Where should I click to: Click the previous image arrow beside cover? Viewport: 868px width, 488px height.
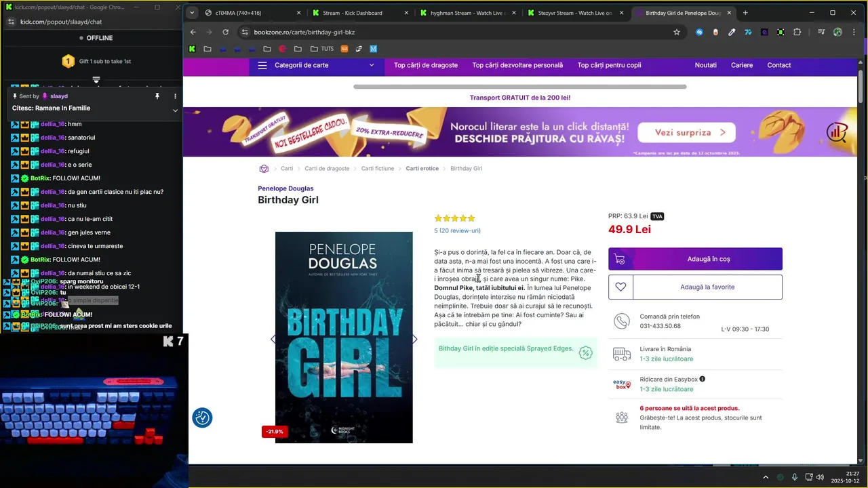(x=273, y=339)
